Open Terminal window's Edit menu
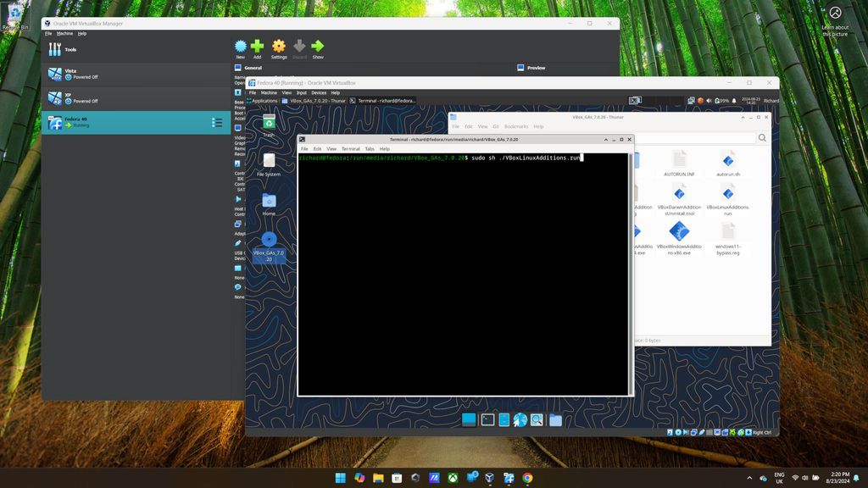Screen dimensions: 868x488 [x=317, y=149]
